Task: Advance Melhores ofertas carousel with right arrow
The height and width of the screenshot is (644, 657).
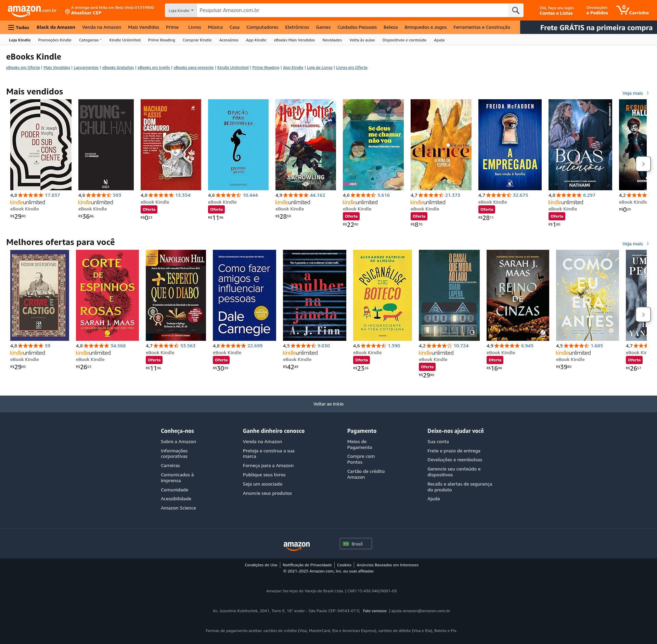Action: point(643,314)
